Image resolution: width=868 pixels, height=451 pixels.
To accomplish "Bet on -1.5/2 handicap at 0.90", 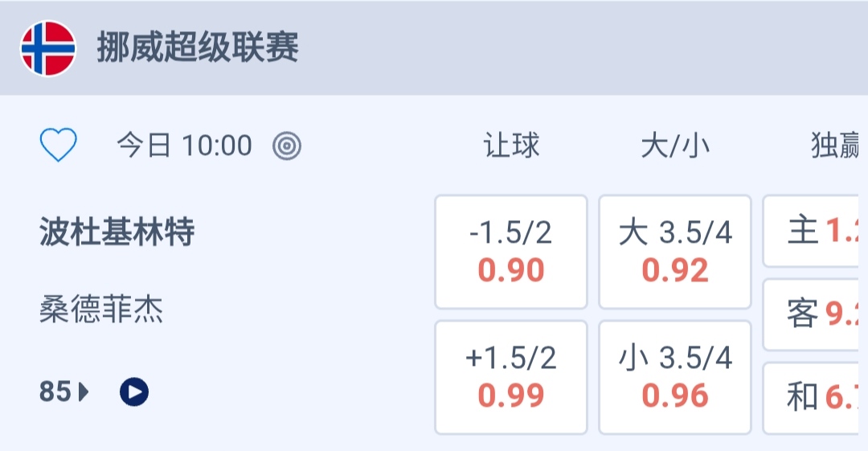I will pos(511,252).
